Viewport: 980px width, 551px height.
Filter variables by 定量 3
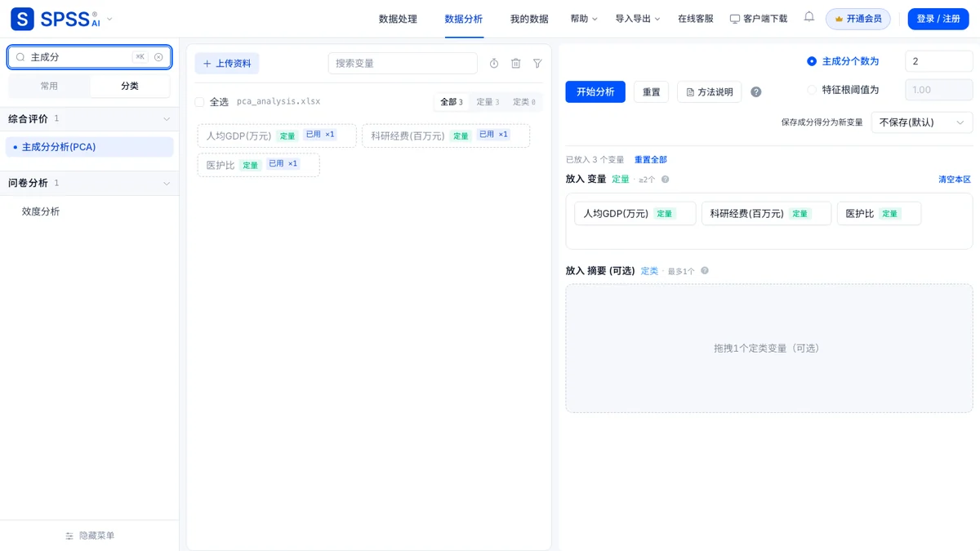pyautogui.click(x=488, y=102)
